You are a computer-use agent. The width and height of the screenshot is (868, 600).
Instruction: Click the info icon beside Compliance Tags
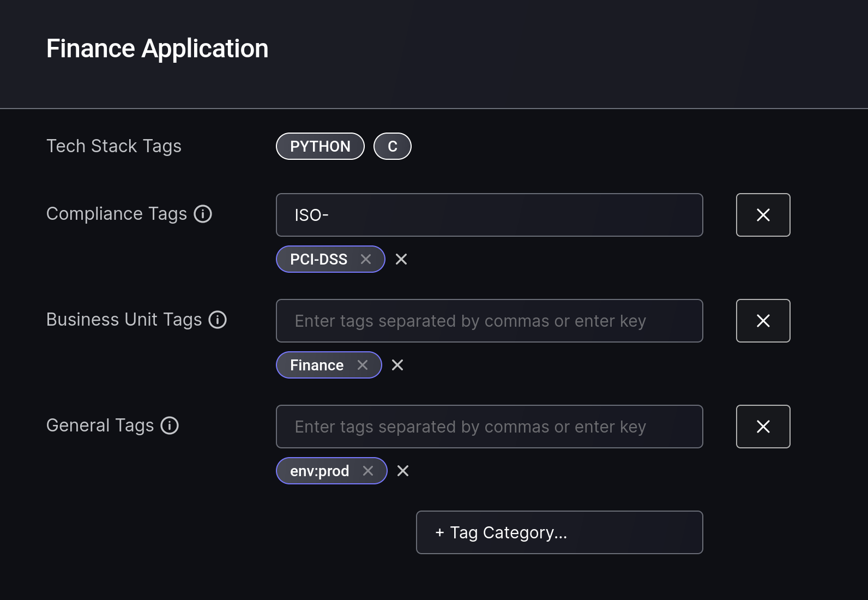click(x=203, y=214)
